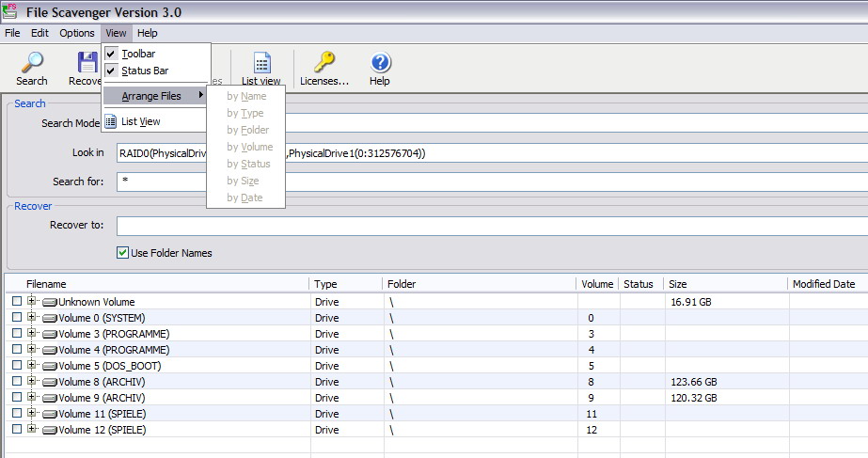The height and width of the screenshot is (458, 868).
Task: Check the box for Volume 4 (PROGRAMME)
Action: click(x=17, y=349)
